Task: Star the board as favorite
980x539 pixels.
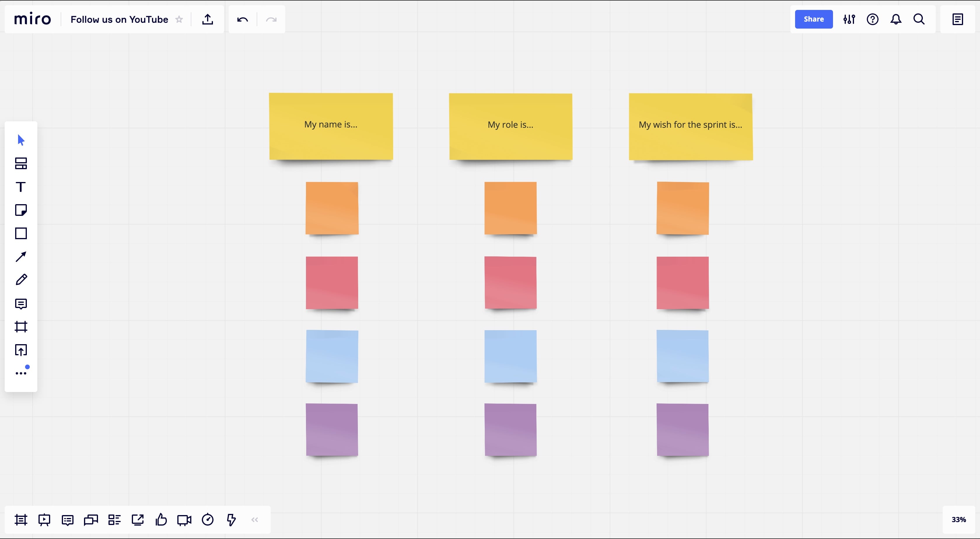Action: coord(179,20)
